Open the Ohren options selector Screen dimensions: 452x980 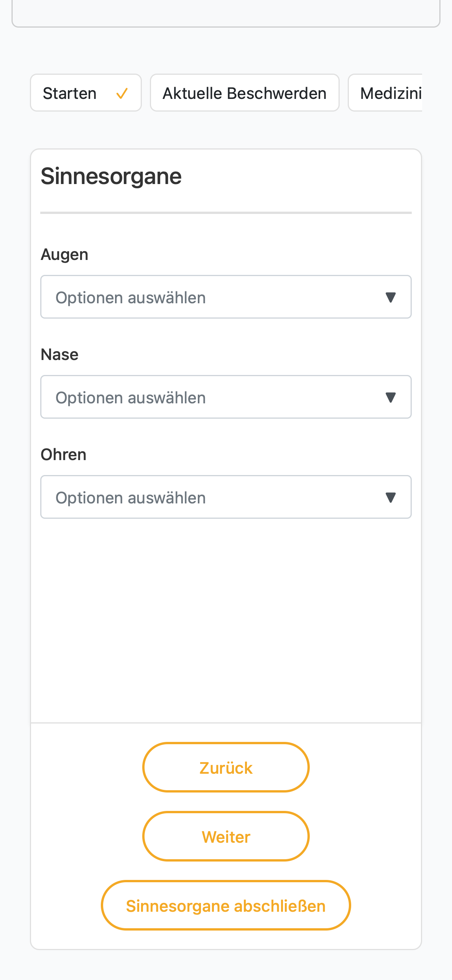point(226,497)
